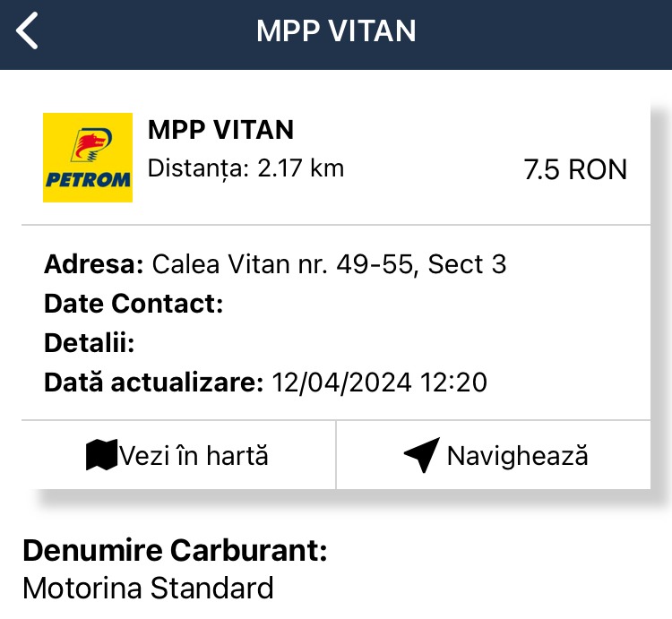Tap the MPP VITAN header title
Viewport: 672px width, 619px height.
(336, 30)
